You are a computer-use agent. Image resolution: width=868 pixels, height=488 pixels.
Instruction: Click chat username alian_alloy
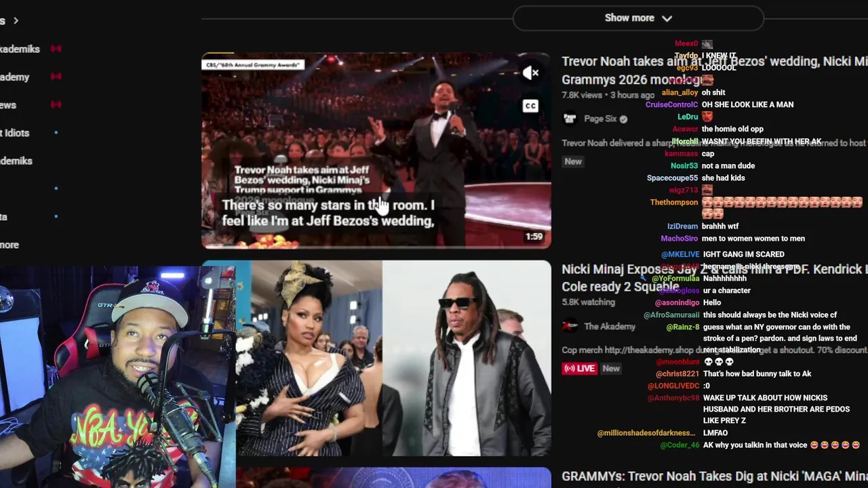pyautogui.click(x=679, y=93)
